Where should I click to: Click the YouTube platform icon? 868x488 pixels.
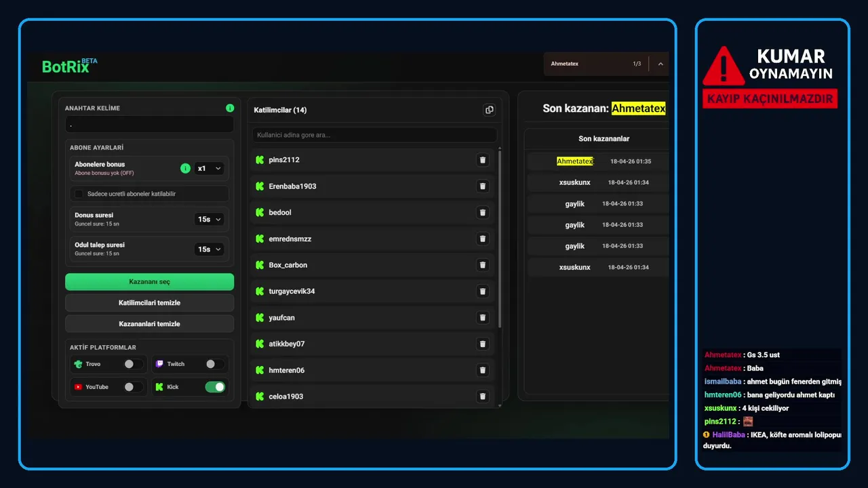click(x=78, y=387)
